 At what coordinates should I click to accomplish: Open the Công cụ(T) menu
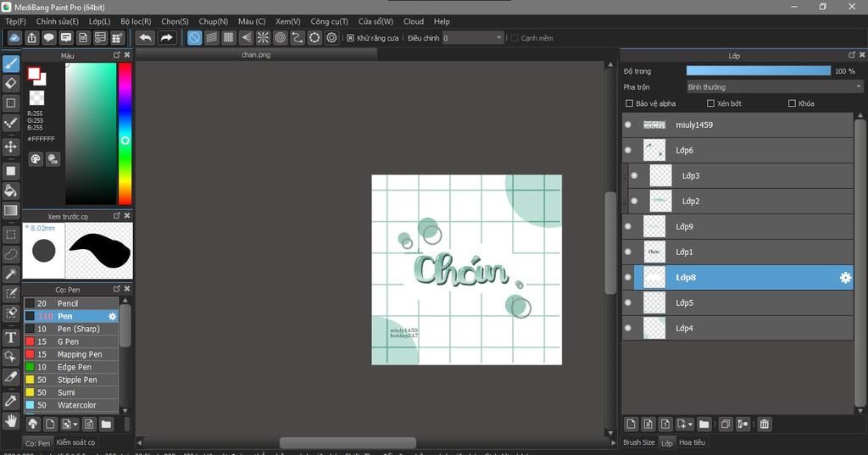(x=329, y=21)
